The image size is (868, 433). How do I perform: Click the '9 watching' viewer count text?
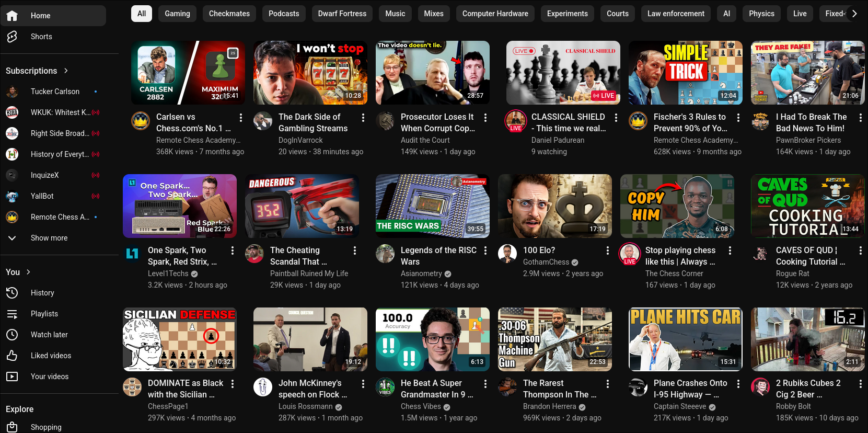pyautogui.click(x=549, y=152)
